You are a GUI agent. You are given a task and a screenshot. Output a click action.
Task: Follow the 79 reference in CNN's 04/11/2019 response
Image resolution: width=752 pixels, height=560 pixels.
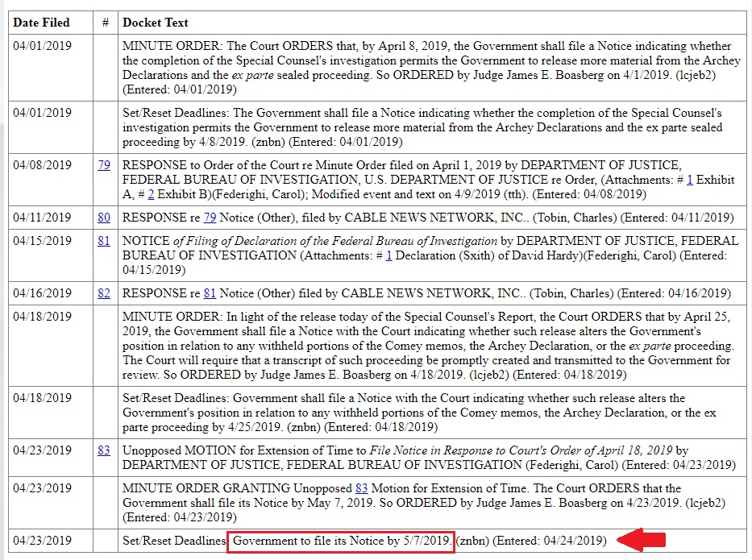pyautogui.click(x=210, y=218)
